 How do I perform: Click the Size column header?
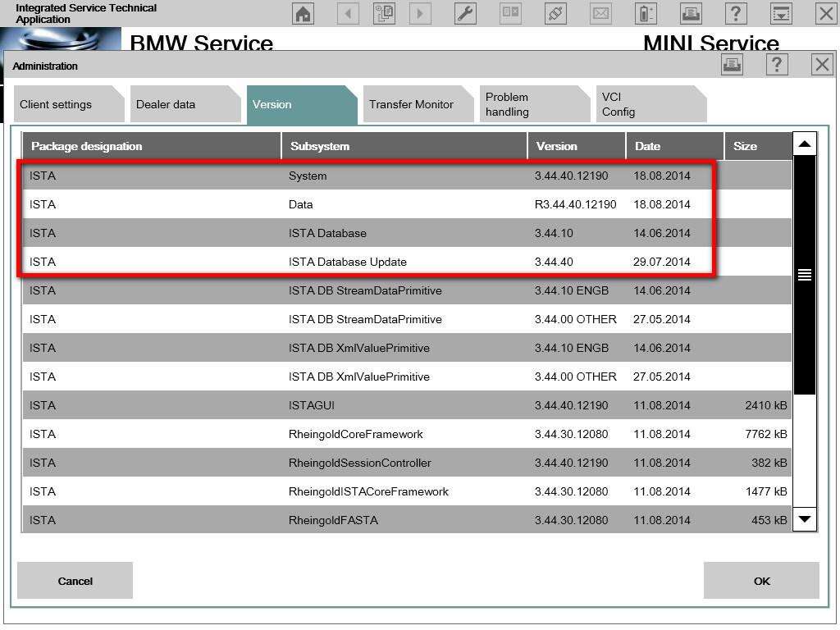[x=758, y=146]
